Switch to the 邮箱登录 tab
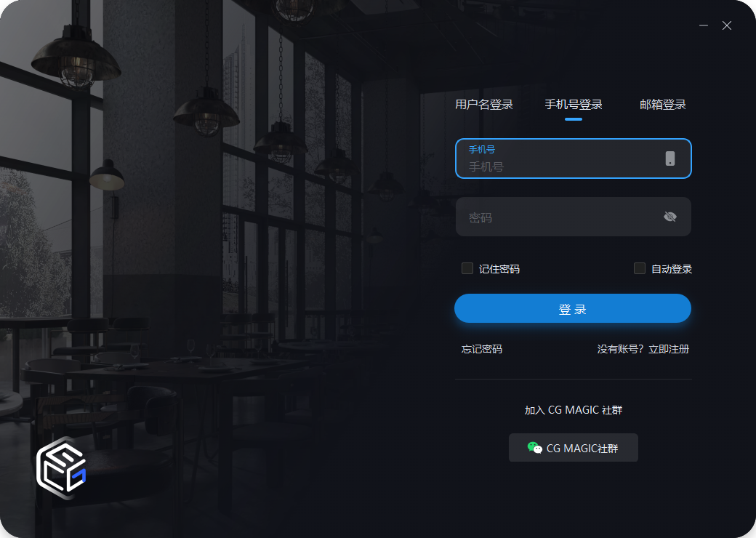The height and width of the screenshot is (538, 756). tap(662, 105)
